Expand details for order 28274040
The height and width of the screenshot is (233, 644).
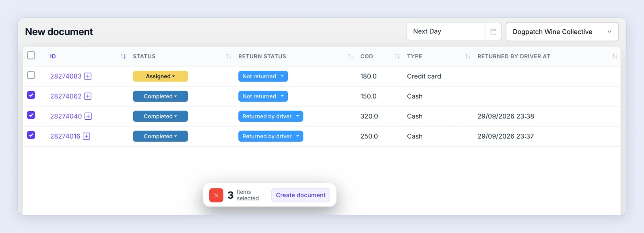[x=88, y=117]
